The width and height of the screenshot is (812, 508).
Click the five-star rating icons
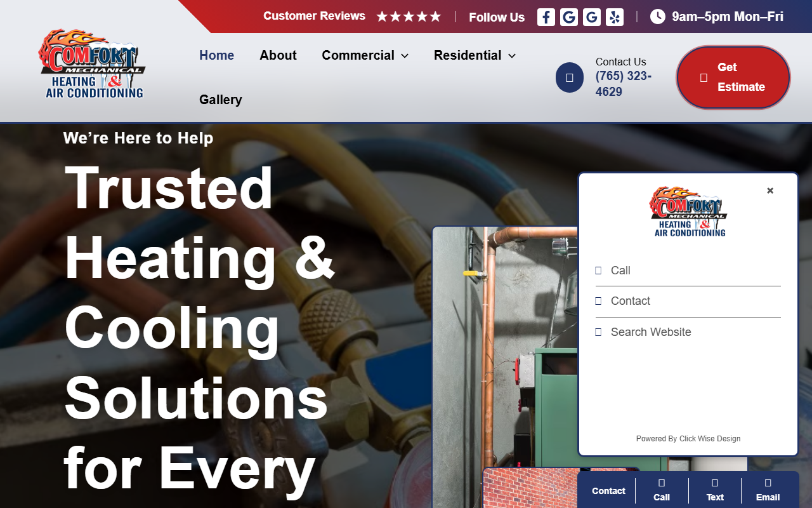409,17
